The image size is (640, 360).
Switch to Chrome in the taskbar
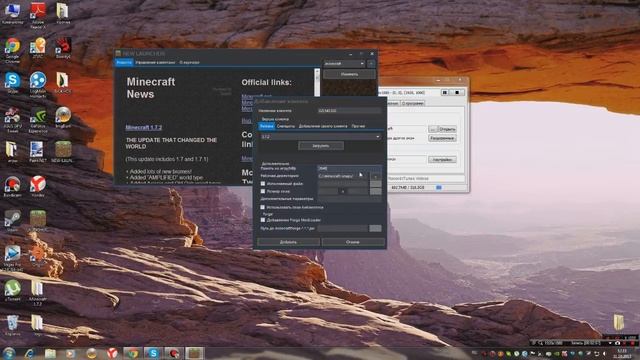(x=132, y=353)
